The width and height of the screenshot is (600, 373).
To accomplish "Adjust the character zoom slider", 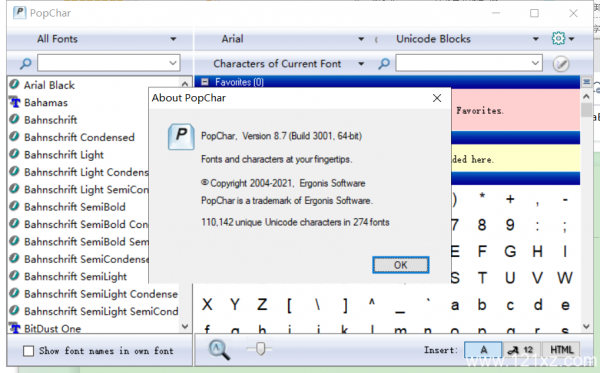I will tap(261, 349).
